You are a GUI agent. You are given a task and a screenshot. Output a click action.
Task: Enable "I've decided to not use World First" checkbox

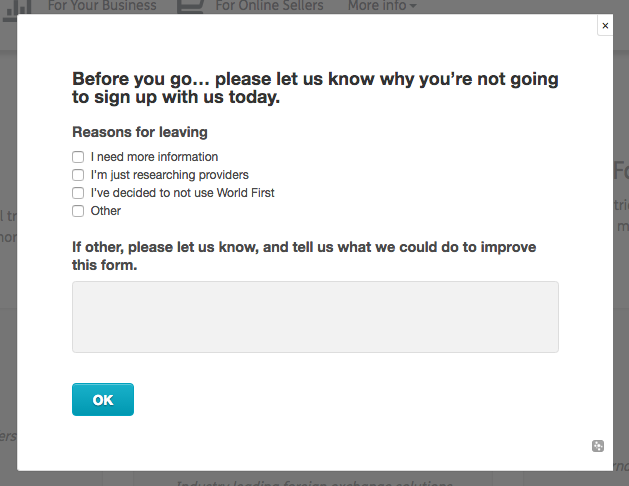(78, 193)
